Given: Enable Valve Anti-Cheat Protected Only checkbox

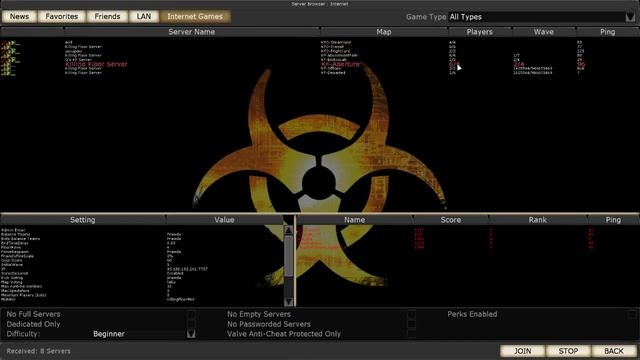Looking at the screenshot, I should pyautogui.click(x=411, y=334).
